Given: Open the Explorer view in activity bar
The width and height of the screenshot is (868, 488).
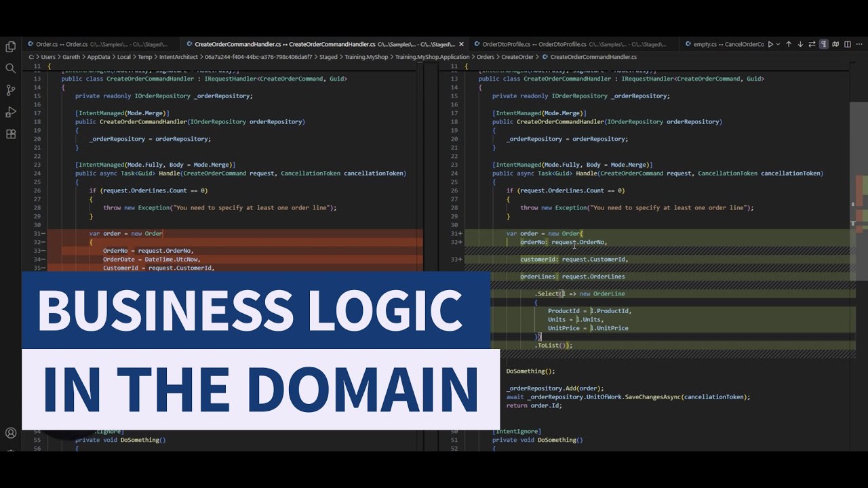Looking at the screenshot, I should [11, 47].
